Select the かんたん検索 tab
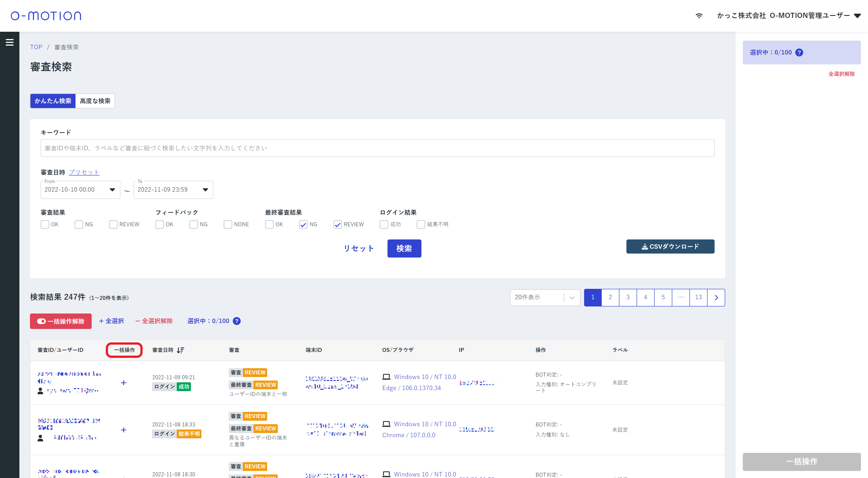This screenshot has height=478, width=868. click(53, 101)
